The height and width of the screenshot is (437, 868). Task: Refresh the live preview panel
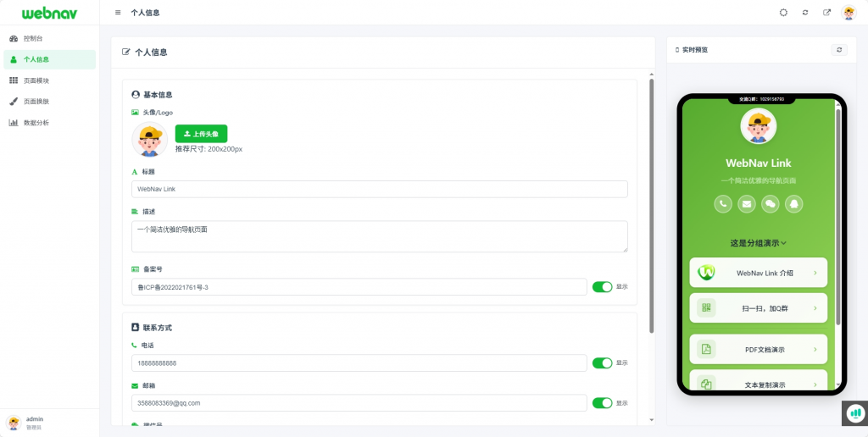[839, 50]
